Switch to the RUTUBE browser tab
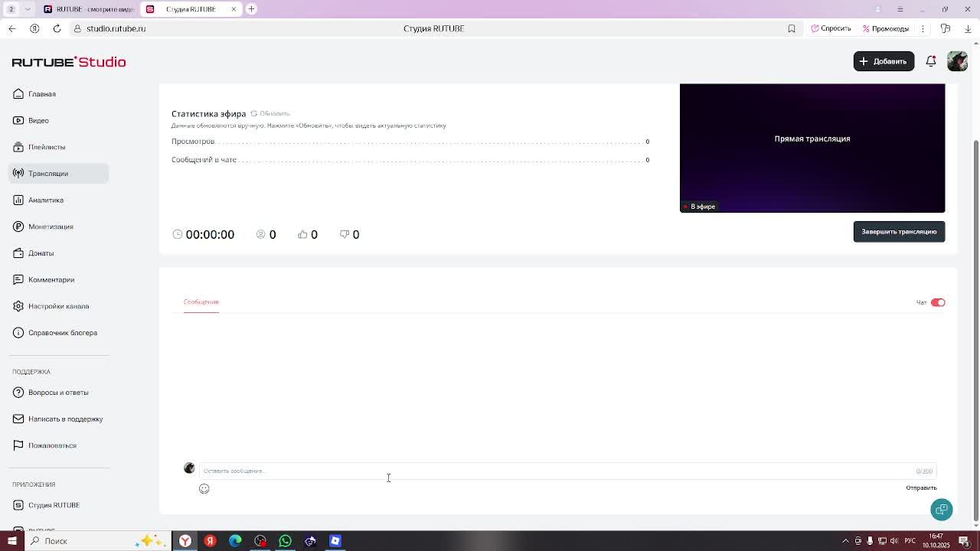Screen dimensions: 980x551 (x=88, y=9)
